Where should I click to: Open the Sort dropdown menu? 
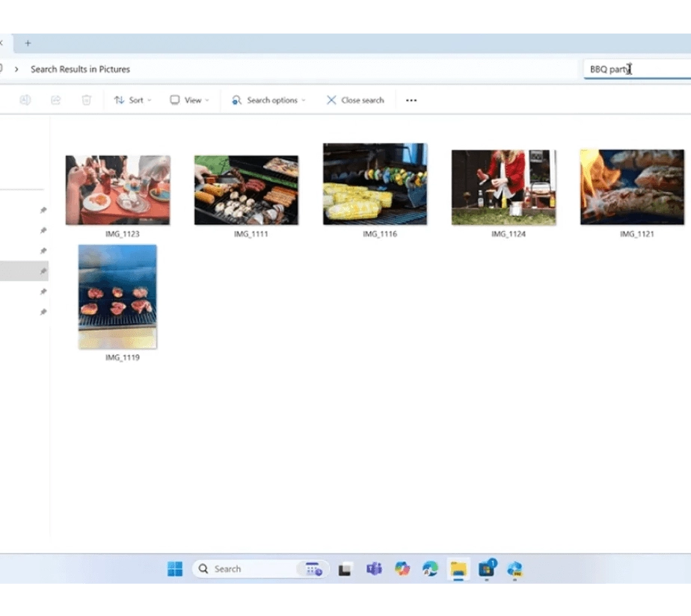tap(132, 100)
